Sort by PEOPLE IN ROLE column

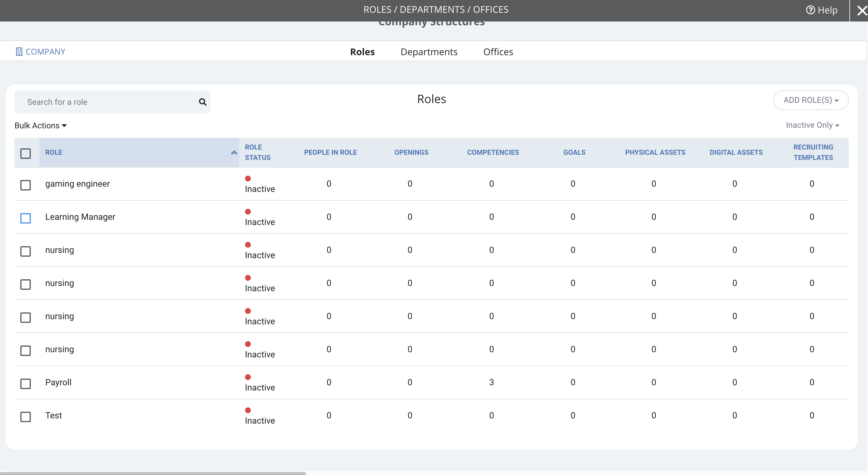[x=330, y=152]
